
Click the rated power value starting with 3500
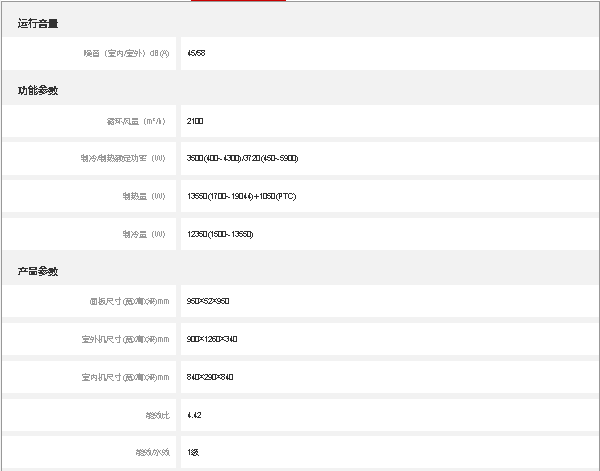point(242,159)
